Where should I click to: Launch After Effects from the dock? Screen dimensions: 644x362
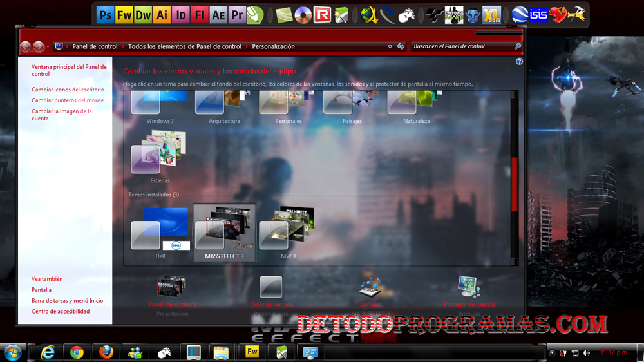(218, 15)
